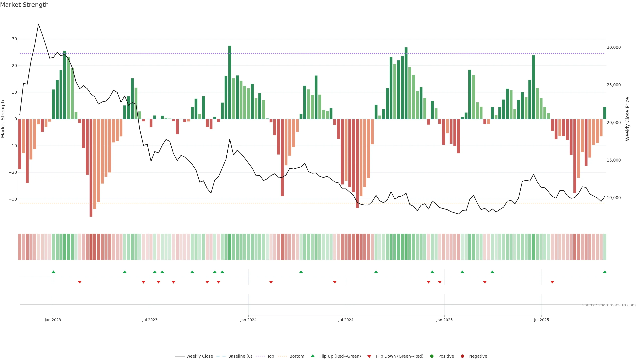Click the Jan 2024 x-axis label
This screenshot has height=362, width=644.
(x=248, y=320)
